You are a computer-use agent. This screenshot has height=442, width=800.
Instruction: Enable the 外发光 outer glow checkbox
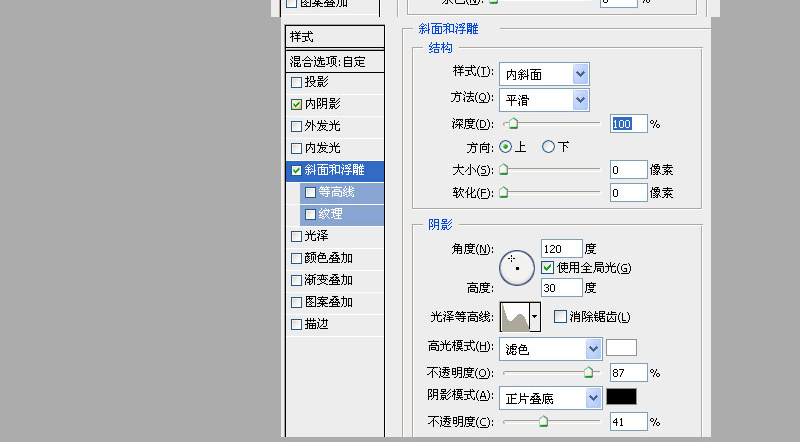[x=296, y=126]
